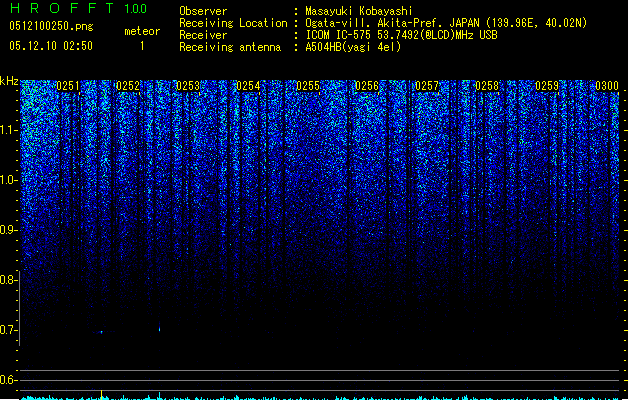Click the 0.8 kHz axis tick label
Image resolution: width=629 pixels, height=400 pixels.
point(8,280)
